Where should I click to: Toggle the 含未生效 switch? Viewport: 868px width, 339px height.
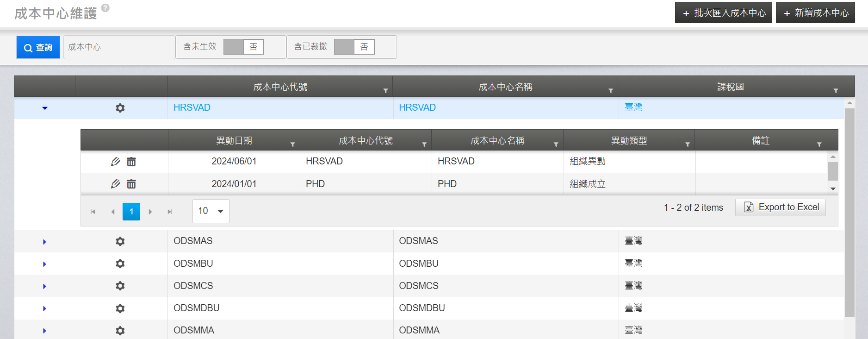[243, 47]
